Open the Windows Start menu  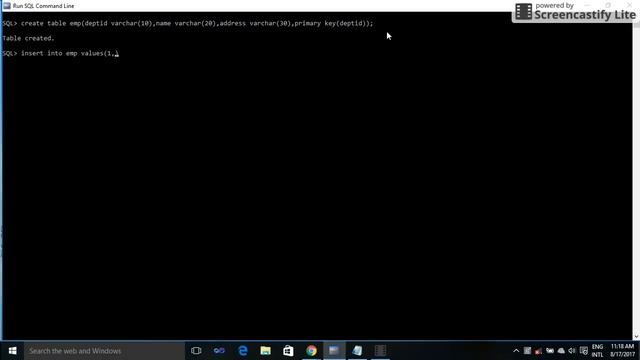(12, 351)
